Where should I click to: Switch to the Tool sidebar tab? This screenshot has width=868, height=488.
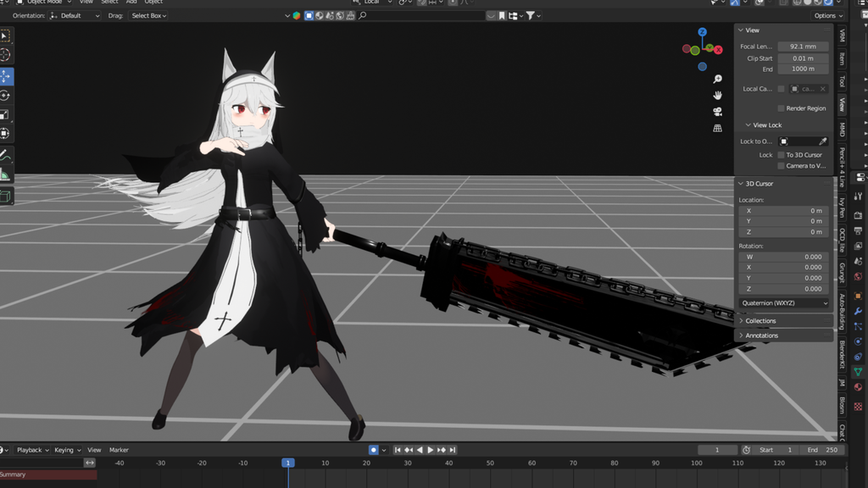point(842,81)
